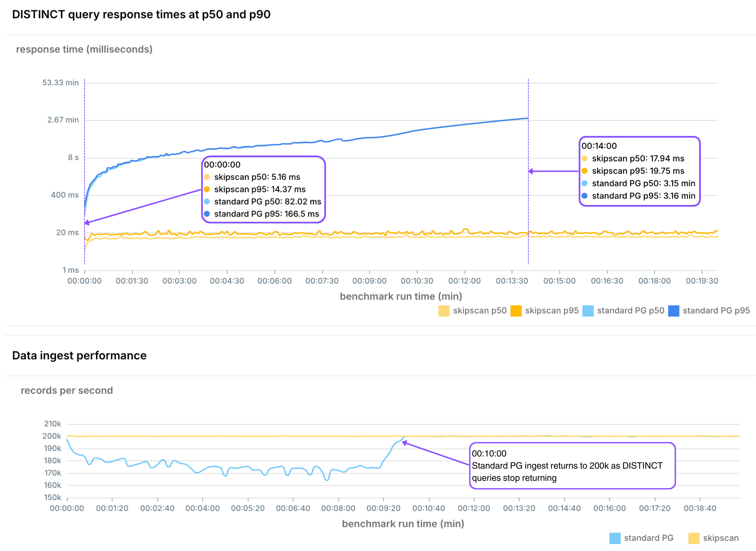This screenshot has height=551, width=756.
Task: Click standard PG p50 dot in 00:00:00 tooltip
Action: (207, 202)
